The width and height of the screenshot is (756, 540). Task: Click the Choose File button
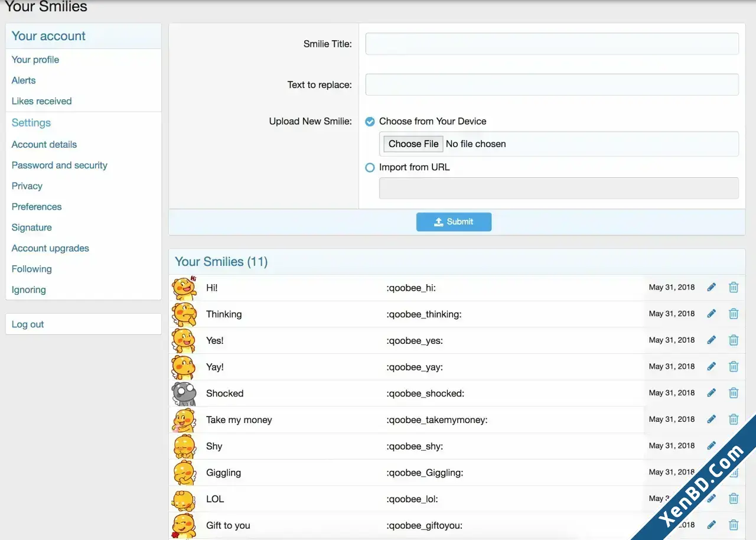[x=413, y=144]
